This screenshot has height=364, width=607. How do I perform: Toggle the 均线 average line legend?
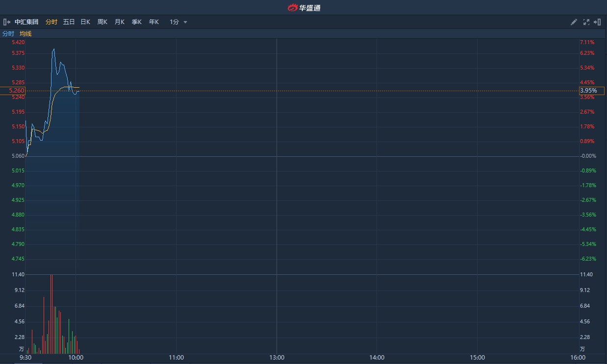coord(25,34)
